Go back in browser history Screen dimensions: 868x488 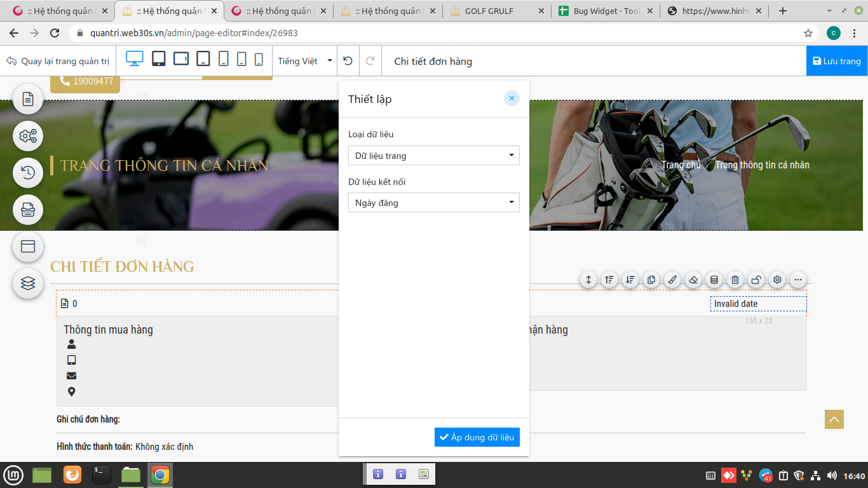(x=14, y=33)
